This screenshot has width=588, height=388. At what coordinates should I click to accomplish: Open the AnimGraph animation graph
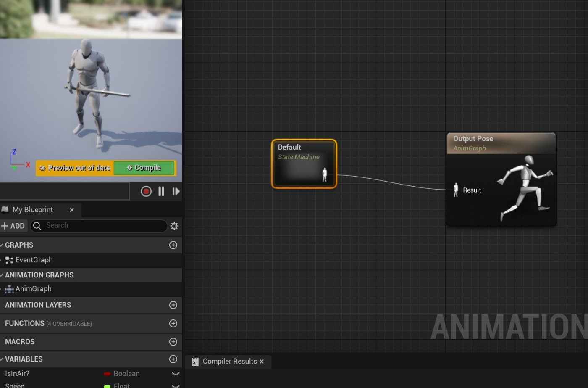pos(34,289)
